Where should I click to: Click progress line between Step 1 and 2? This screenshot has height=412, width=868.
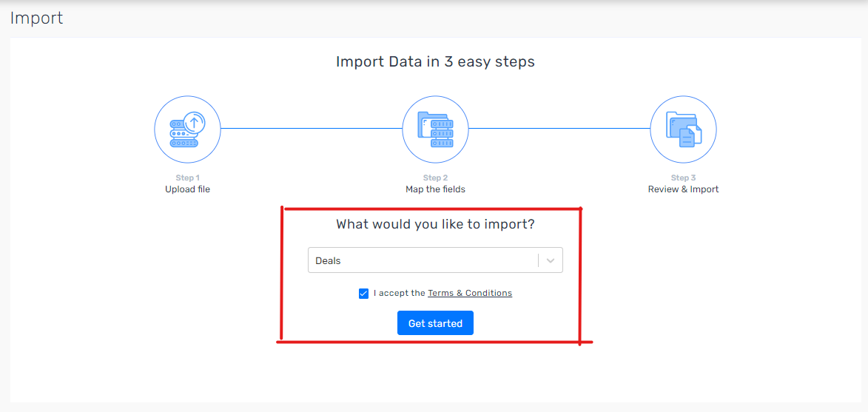point(311,129)
